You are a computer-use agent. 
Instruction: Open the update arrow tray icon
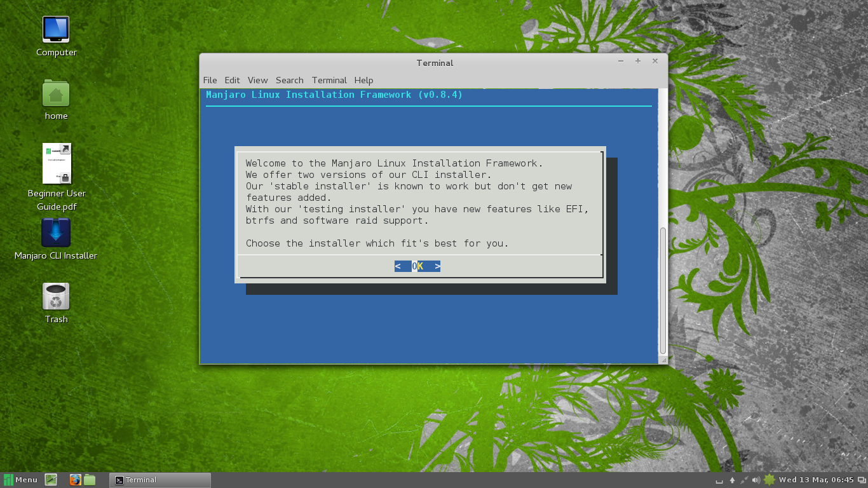tap(732, 480)
